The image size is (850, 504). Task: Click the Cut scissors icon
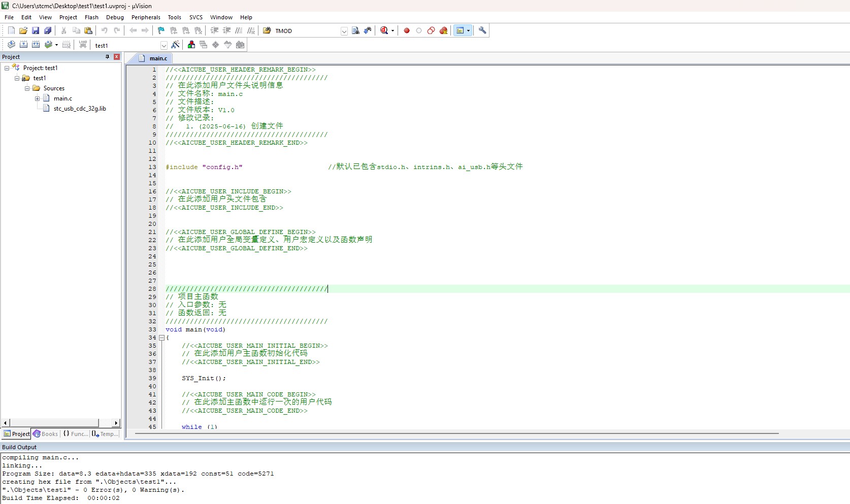coord(64,30)
